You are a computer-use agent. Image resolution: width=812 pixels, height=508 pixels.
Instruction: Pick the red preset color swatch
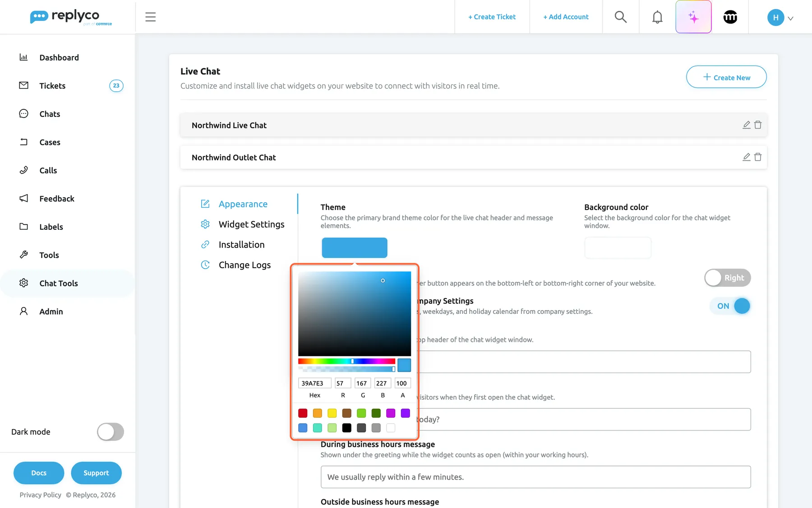(303, 413)
